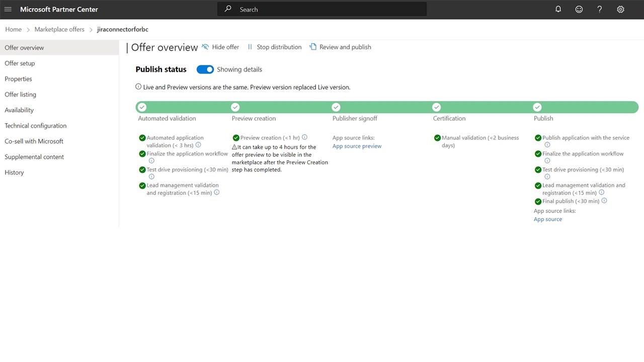Click the search magnifier icon
This screenshot has width=644, height=362.
[228, 9]
